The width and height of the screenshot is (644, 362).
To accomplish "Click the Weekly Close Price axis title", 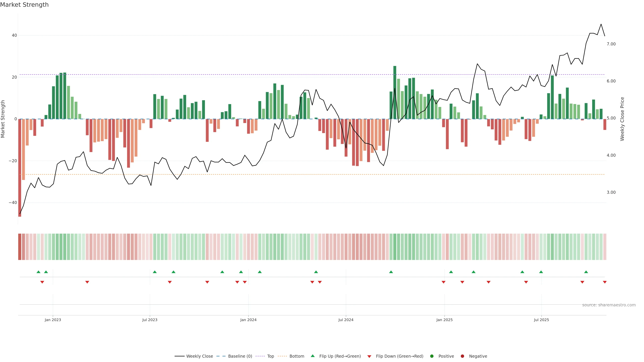I will point(622,119).
